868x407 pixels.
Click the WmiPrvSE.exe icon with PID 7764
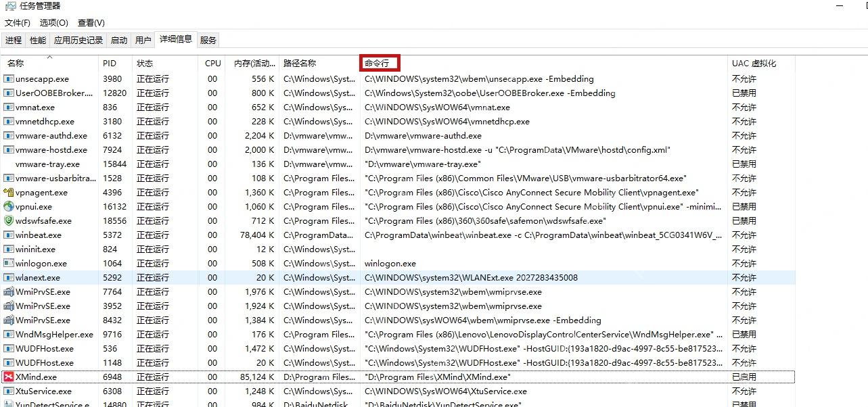[x=9, y=292]
